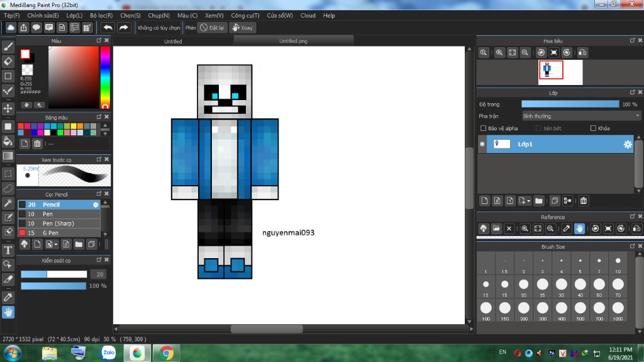Enable the Khóa lock checkbox

click(593, 128)
